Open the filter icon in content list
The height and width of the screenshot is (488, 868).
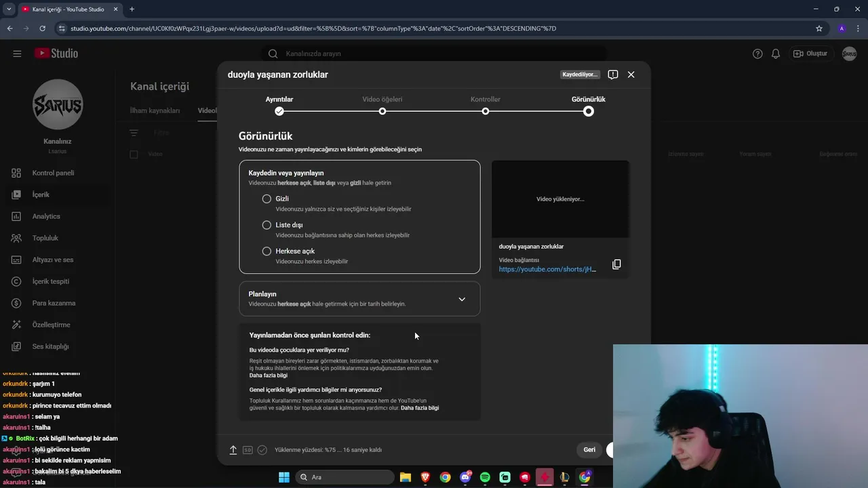coord(134,133)
